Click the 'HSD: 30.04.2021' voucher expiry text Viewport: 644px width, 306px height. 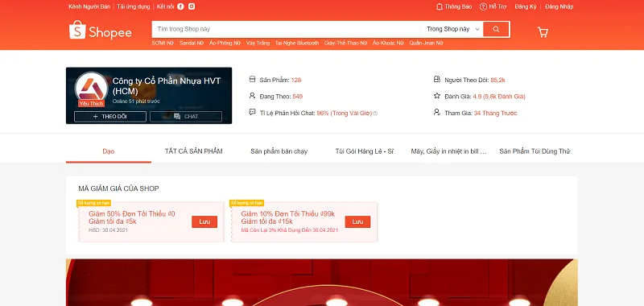coord(108,230)
